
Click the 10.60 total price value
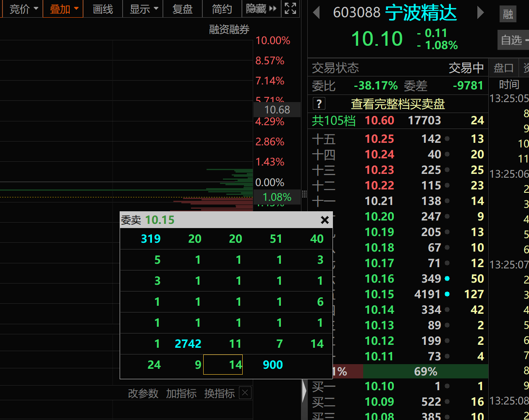pyautogui.click(x=380, y=121)
